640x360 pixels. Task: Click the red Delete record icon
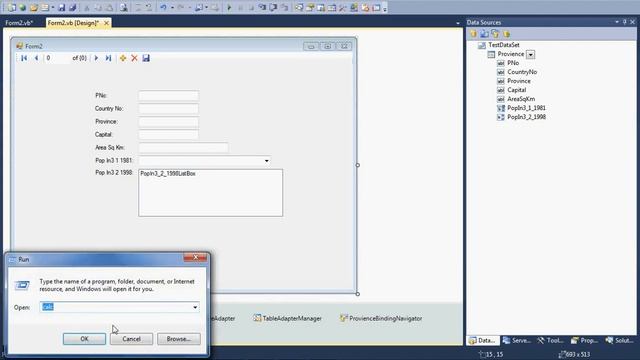pyautogui.click(x=134, y=58)
